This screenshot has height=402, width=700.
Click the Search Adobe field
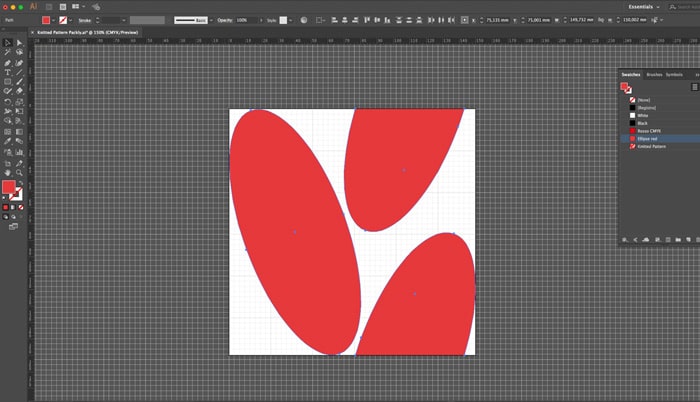coord(684,7)
